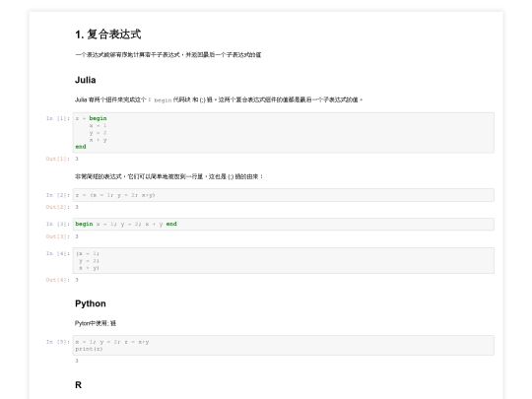Click the inline "begin" code word in Julia paragraph

pos(163,100)
